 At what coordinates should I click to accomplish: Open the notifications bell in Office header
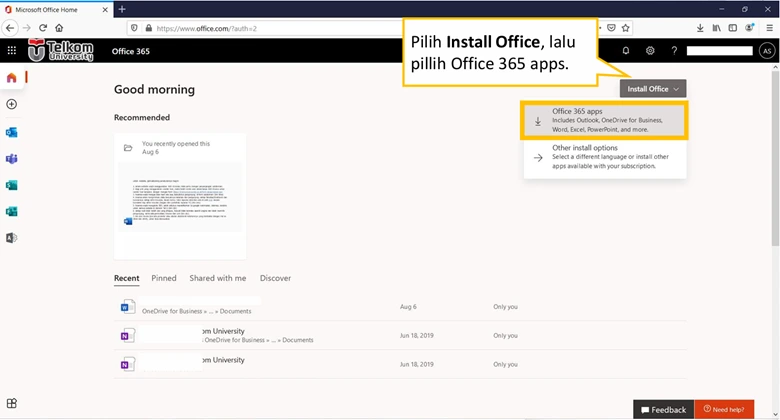click(x=626, y=50)
